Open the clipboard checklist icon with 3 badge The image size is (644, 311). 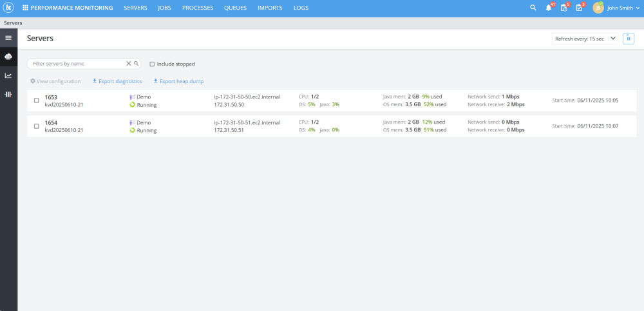point(580,8)
